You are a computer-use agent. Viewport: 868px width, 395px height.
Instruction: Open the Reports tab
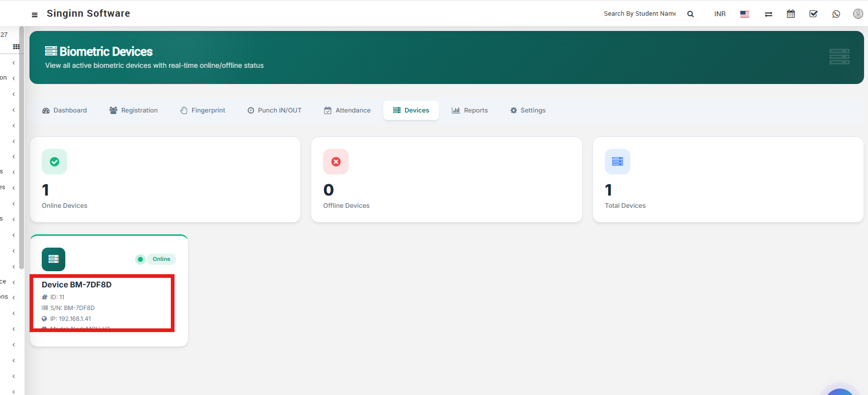[x=470, y=111]
